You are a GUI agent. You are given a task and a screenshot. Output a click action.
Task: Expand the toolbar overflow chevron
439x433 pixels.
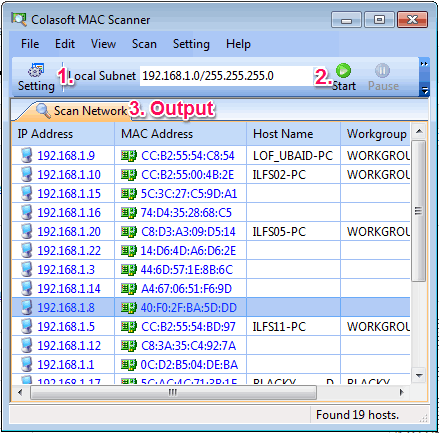424,64
